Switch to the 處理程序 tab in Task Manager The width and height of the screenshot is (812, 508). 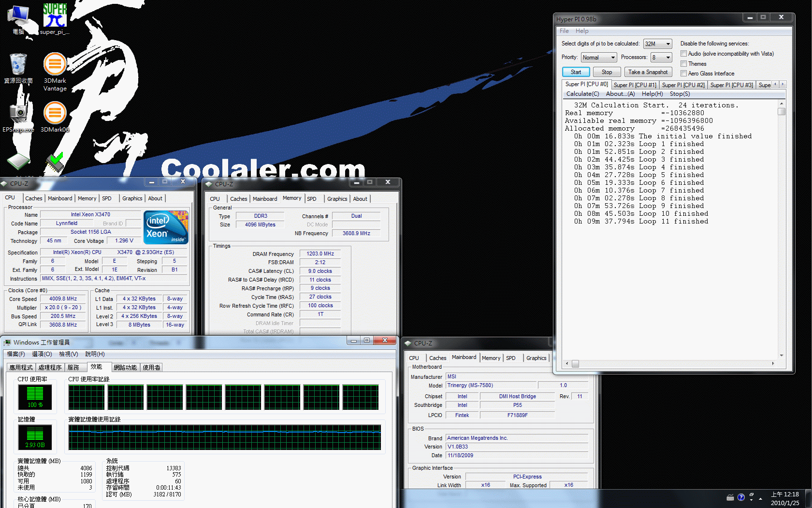coord(50,368)
